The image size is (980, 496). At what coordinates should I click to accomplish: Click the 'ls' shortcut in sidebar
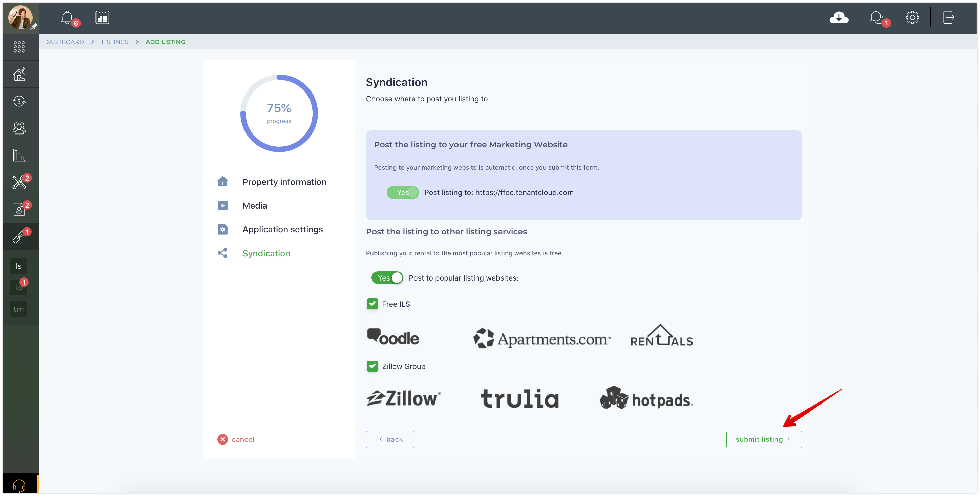pos(18,266)
